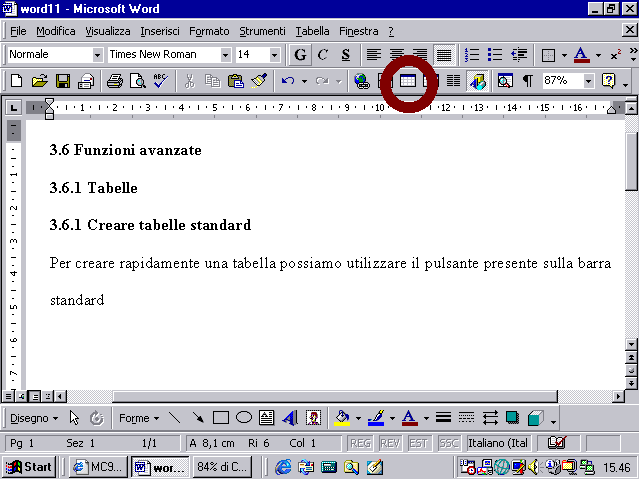Expand the font color dropdown arrow

coord(598,55)
